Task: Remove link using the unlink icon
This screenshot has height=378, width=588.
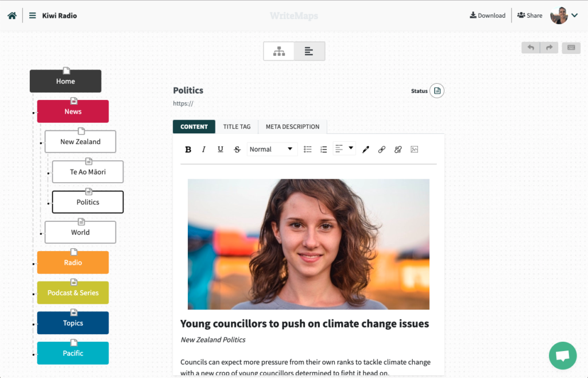Action: point(397,149)
